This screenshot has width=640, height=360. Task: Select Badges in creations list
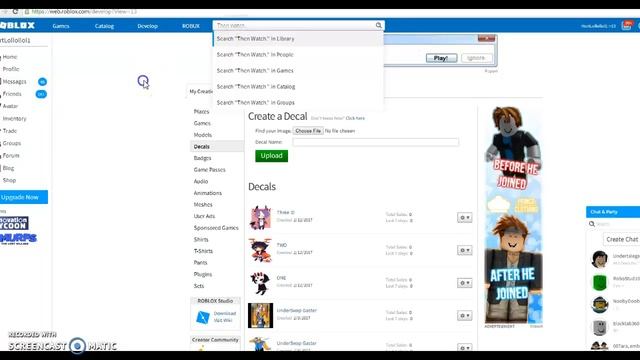click(x=202, y=158)
